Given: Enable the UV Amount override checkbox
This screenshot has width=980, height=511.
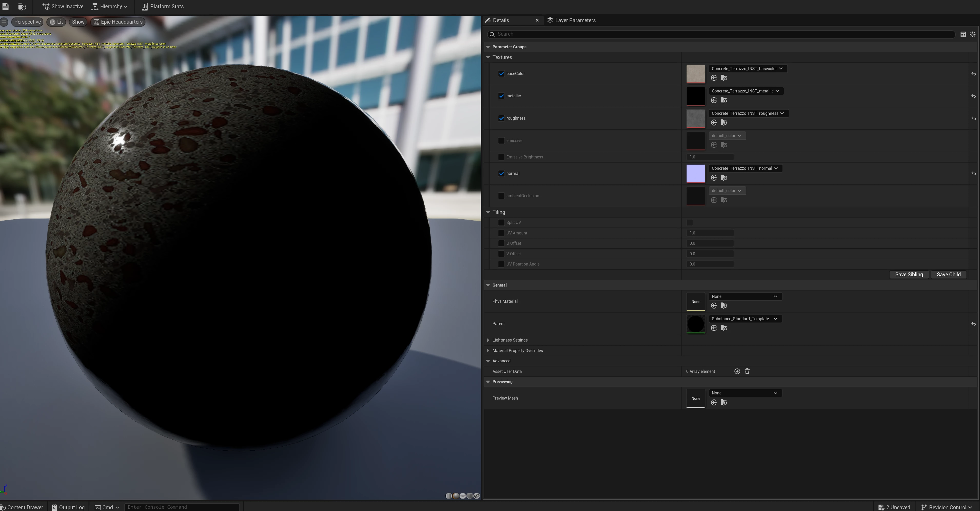Looking at the screenshot, I should click(x=501, y=233).
